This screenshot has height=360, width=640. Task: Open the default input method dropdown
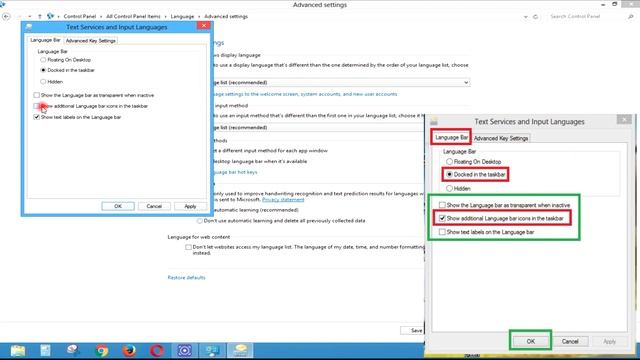pos(318,127)
